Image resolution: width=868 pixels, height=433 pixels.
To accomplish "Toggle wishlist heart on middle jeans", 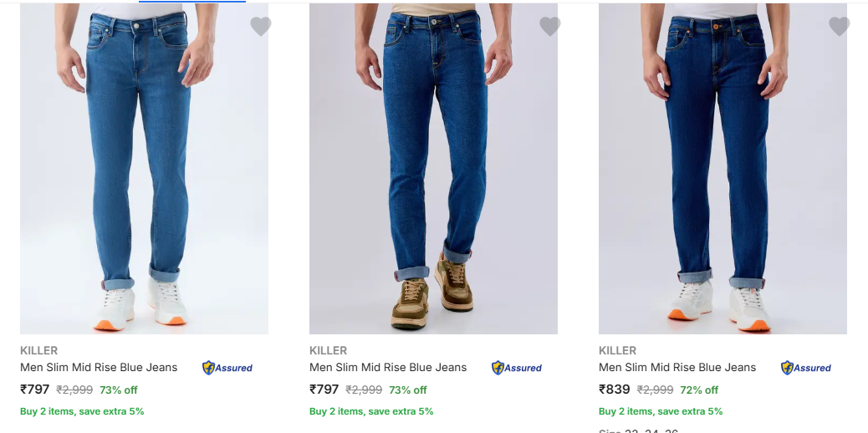I will pyautogui.click(x=550, y=27).
